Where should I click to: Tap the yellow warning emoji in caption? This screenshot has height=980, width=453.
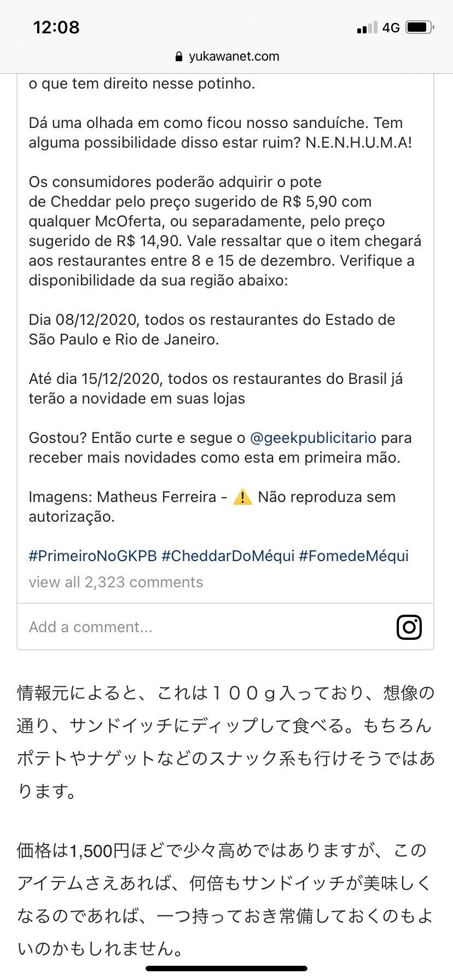tap(242, 497)
